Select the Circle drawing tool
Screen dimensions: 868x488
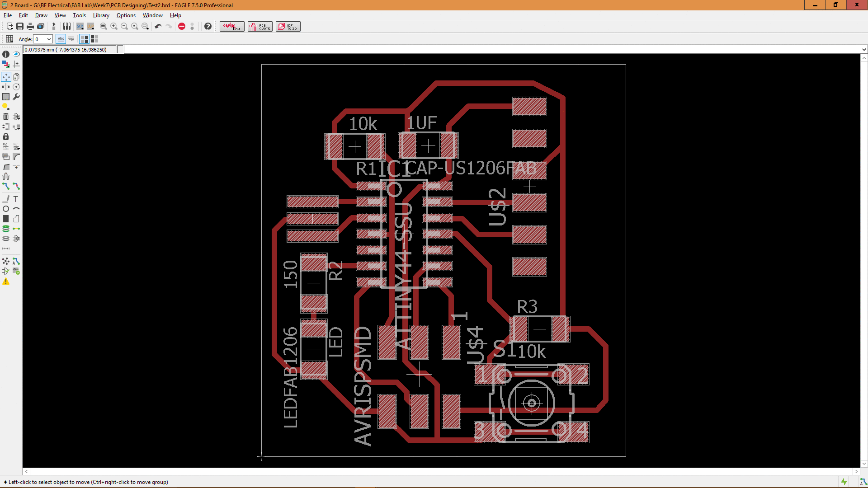[x=6, y=209]
